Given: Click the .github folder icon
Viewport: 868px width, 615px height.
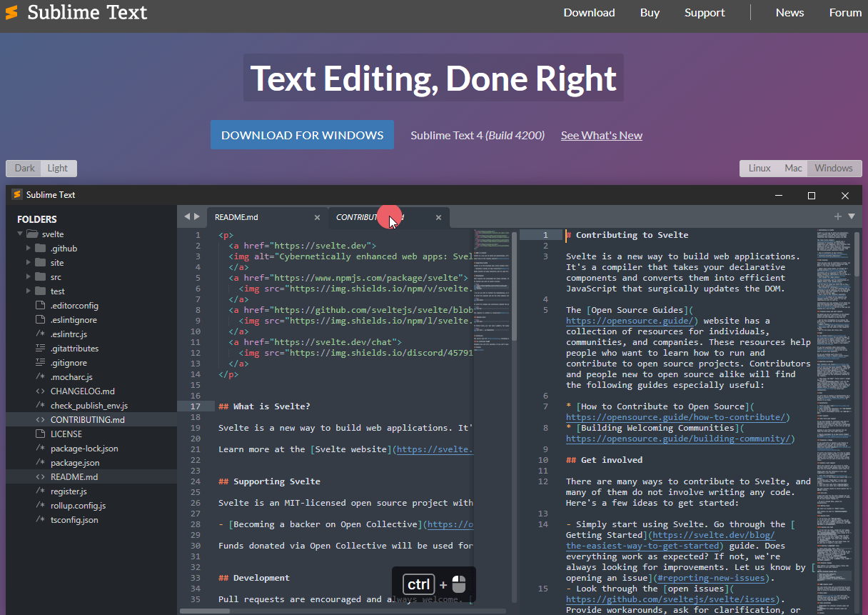Looking at the screenshot, I should coord(41,249).
